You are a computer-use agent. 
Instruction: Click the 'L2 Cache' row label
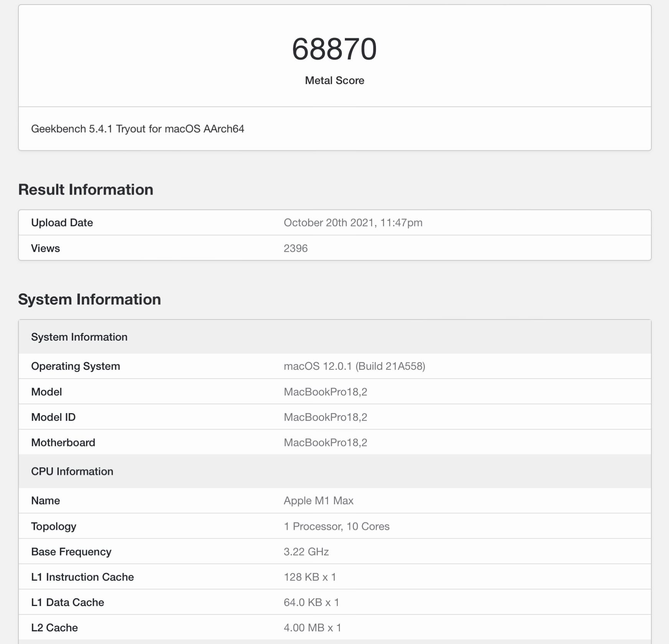click(54, 628)
